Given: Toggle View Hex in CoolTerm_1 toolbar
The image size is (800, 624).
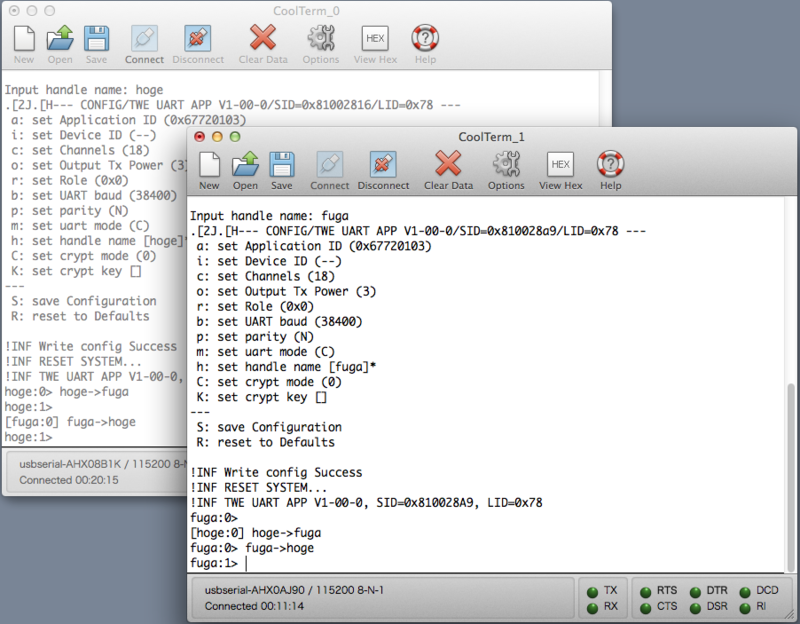Looking at the screenshot, I should click(560, 164).
